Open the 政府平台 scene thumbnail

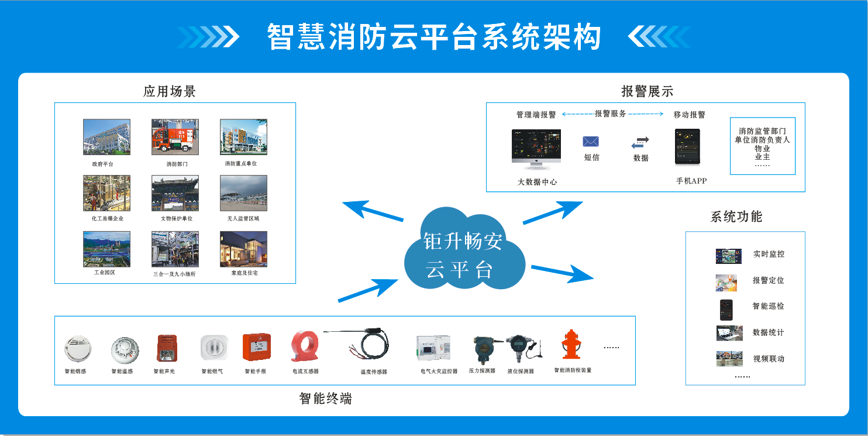106,137
